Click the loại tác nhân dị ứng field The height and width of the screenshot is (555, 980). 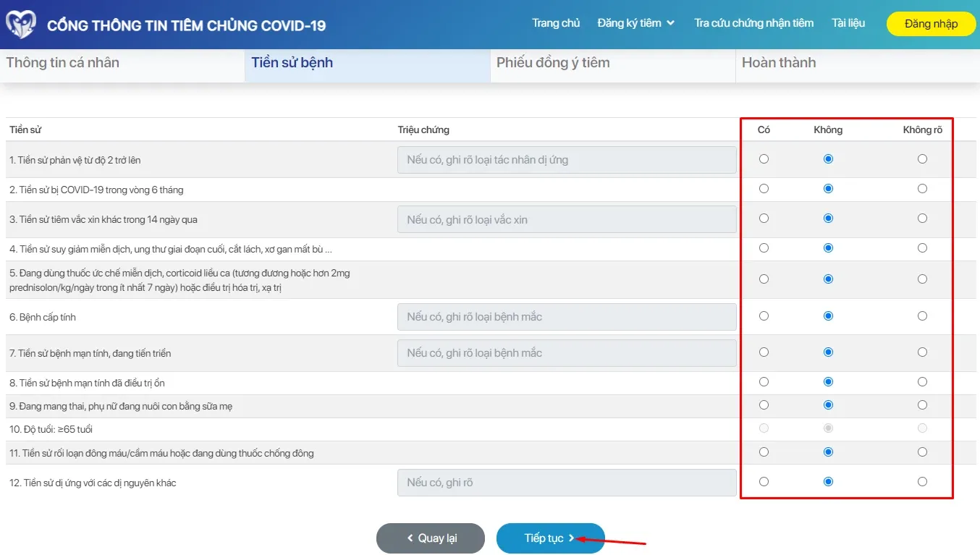click(x=567, y=160)
